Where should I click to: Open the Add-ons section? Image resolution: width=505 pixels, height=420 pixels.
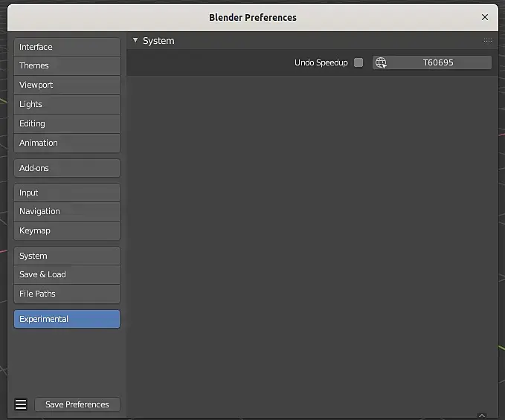(67, 168)
